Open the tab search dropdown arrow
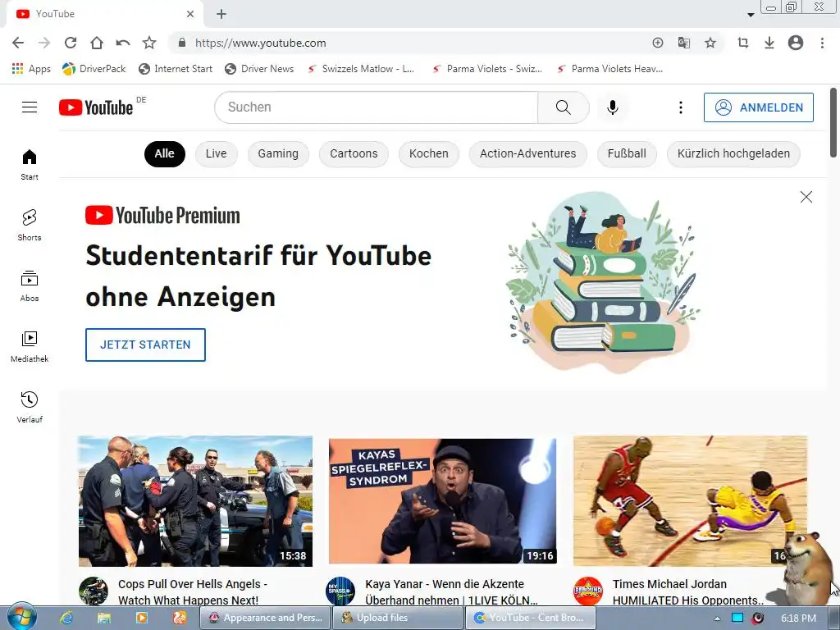Screen dimensions: 840x630 coord(751,15)
